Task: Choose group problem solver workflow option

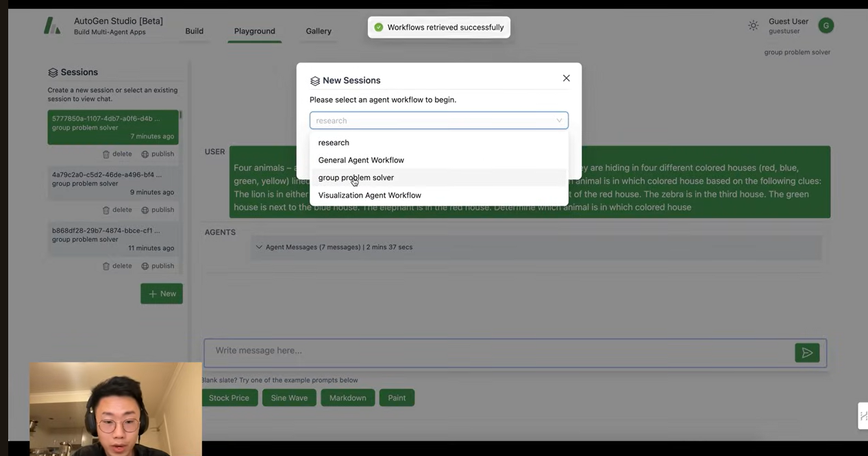Action: [356, 178]
